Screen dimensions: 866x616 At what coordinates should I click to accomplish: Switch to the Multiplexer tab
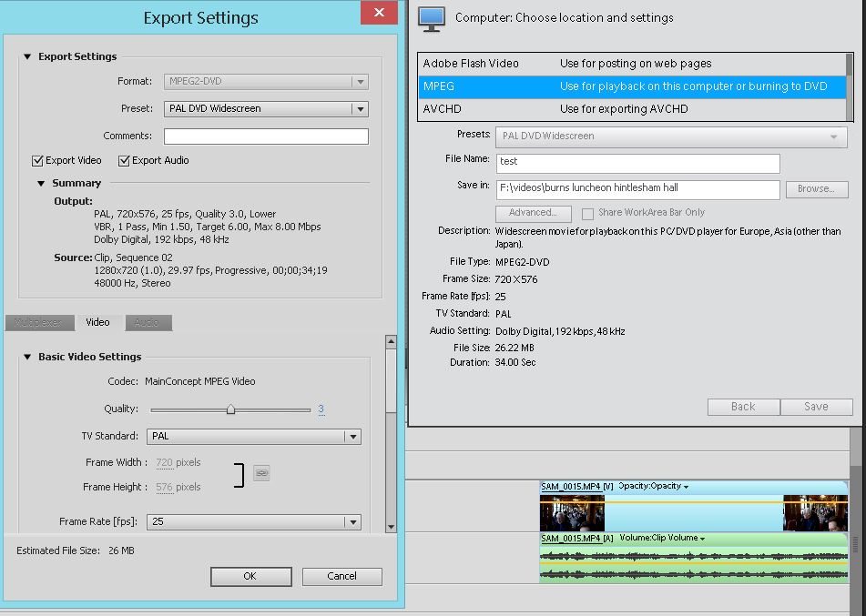[x=38, y=323]
